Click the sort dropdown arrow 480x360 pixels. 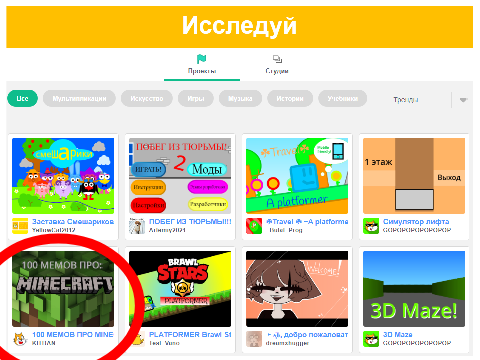(x=463, y=100)
